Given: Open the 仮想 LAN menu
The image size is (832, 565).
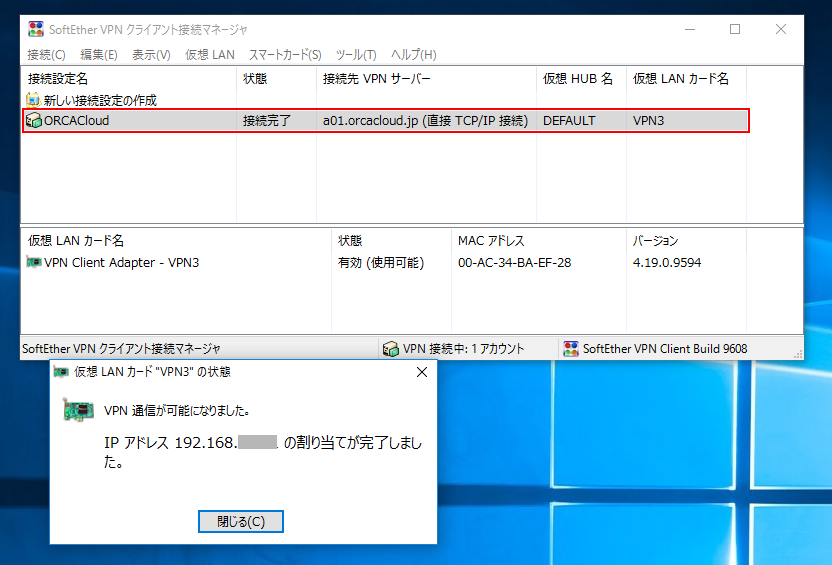Looking at the screenshot, I should tap(210, 55).
